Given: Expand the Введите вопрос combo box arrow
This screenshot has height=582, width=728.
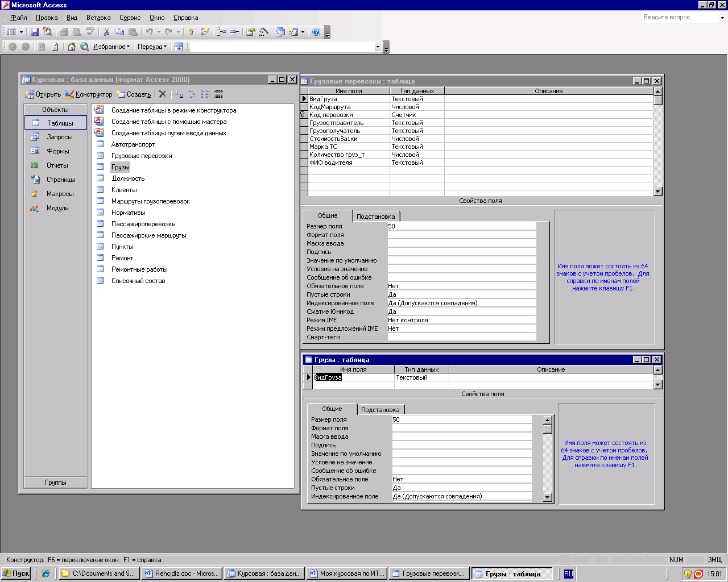Looking at the screenshot, I should click(722, 18).
